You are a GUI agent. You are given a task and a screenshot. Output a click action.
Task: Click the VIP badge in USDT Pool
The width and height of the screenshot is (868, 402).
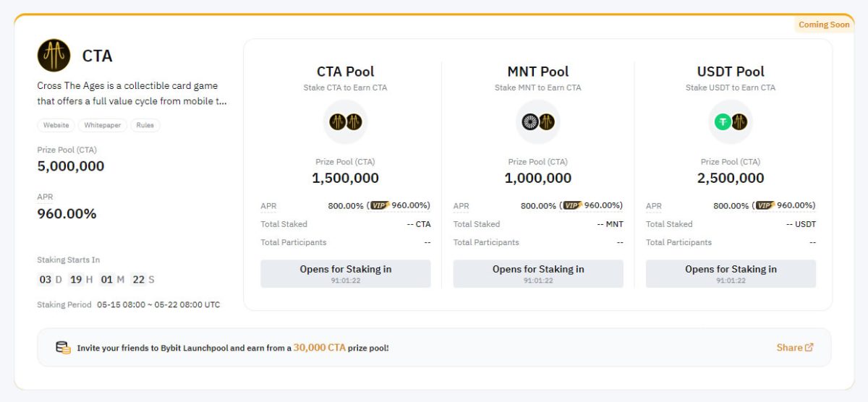765,205
